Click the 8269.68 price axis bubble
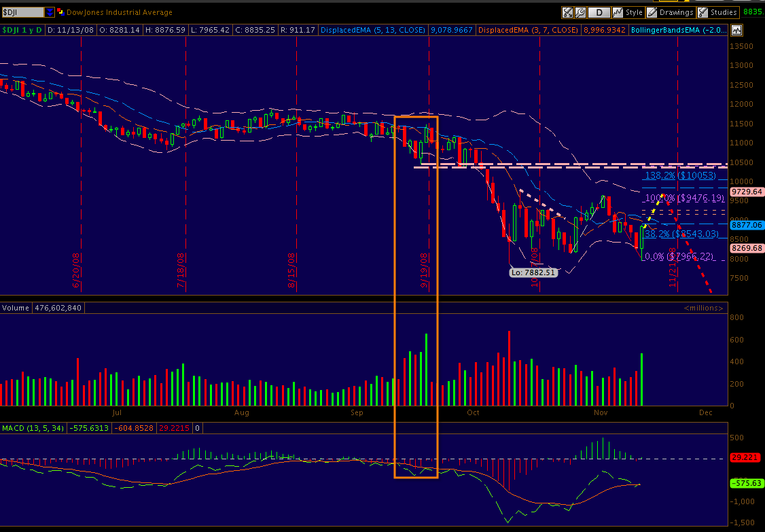This screenshot has width=765, height=532. click(747, 248)
